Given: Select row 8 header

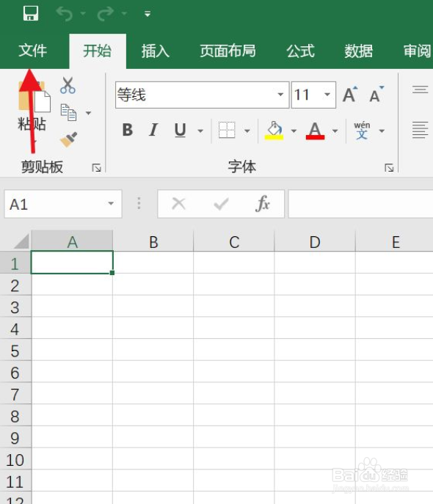Looking at the screenshot, I should pyautogui.click(x=15, y=416).
